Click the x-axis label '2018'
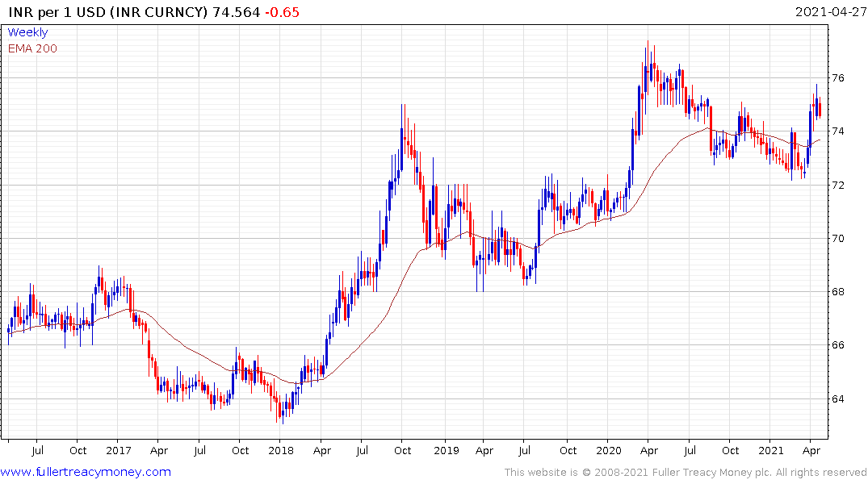 click(281, 450)
